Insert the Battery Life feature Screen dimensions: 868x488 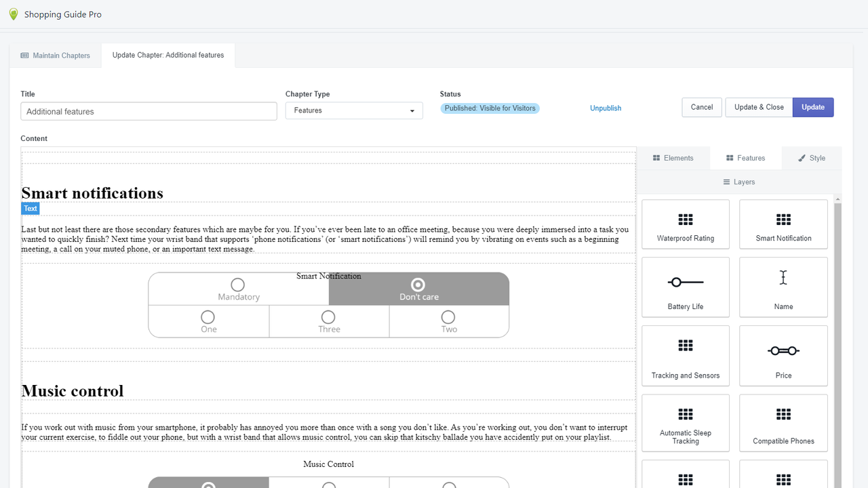(x=685, y=287)
